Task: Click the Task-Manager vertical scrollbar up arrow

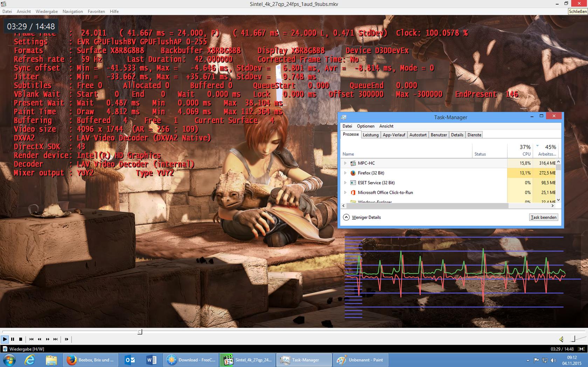Action: pos(558,161)
